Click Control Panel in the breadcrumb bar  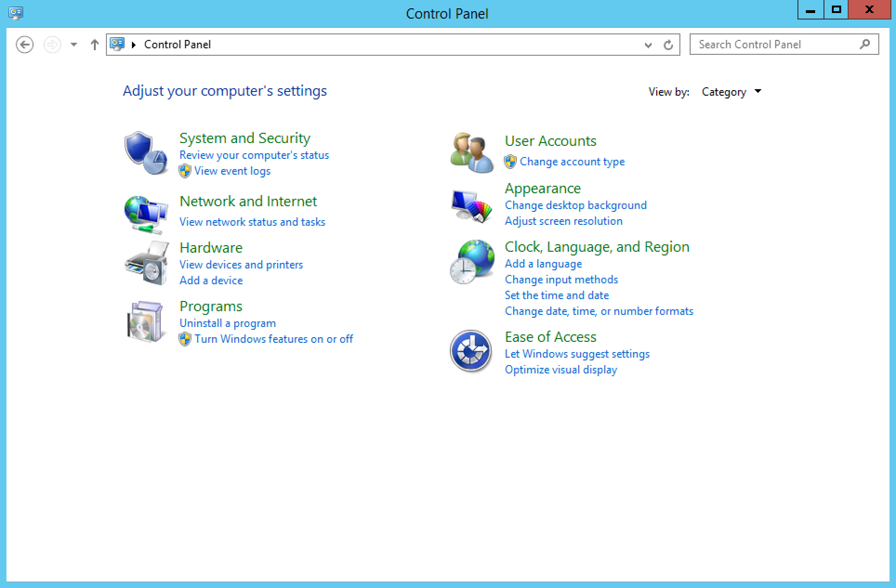[177, 44]
